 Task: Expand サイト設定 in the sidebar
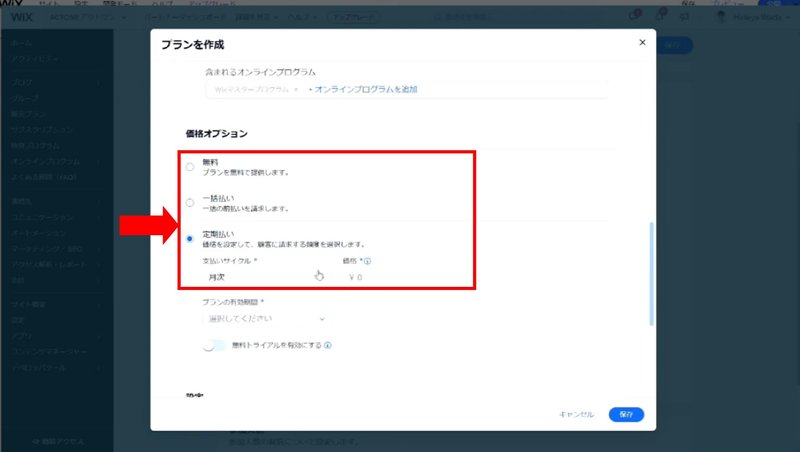click(x=56, y=305)
